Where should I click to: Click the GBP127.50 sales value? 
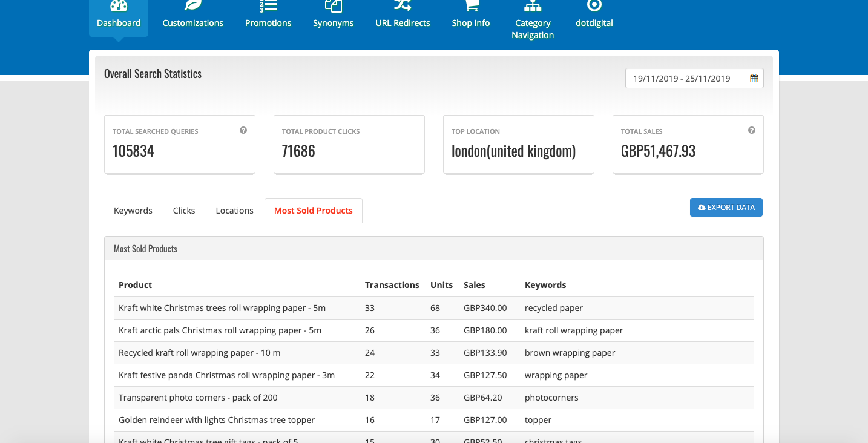tap(485, 375)
